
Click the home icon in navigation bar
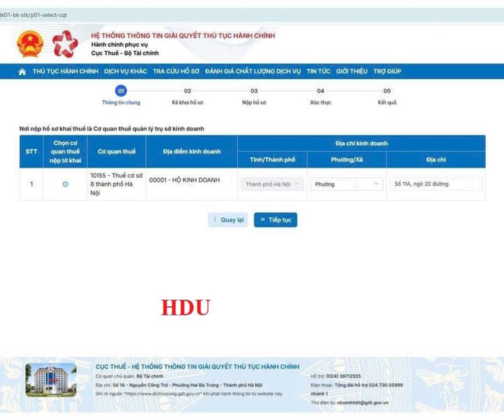click(x=22, y=71)
